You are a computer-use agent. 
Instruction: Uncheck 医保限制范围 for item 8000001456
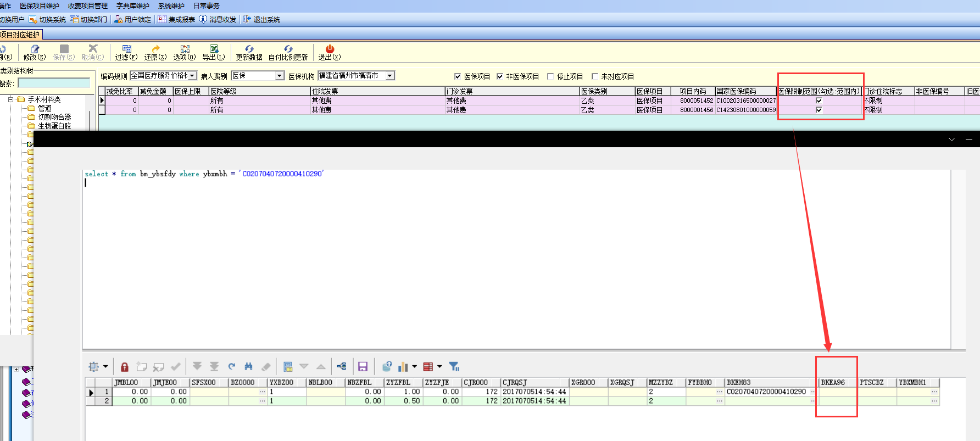tap(819, 110)
